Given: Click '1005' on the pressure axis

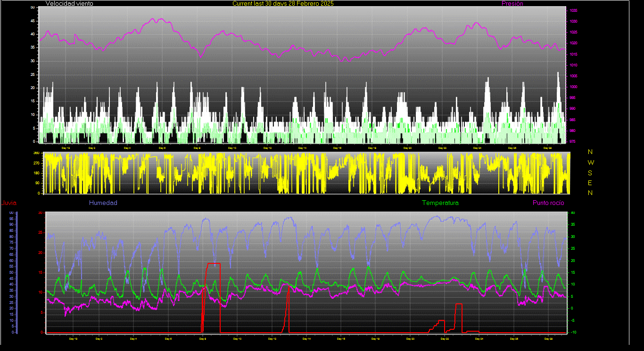Looking at the screenshot, I should click(x=573, y=76).
